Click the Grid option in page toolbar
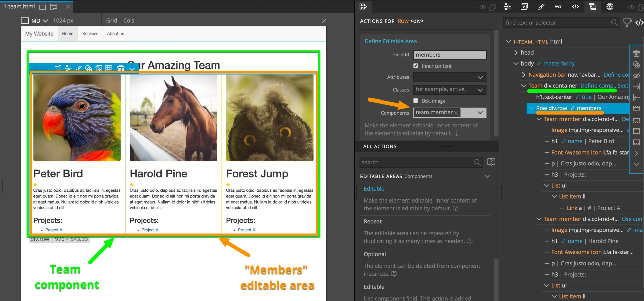The height and width of the screenshot is (301, 644). 111,21
